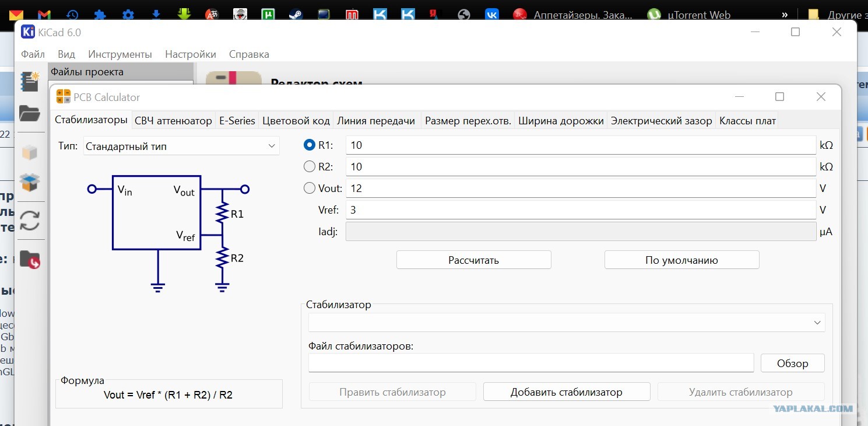Image resolution: width=868 pixels, height=426 pixels.
Task: Click the По умолчанию button
Action: (x=682, y=260)
